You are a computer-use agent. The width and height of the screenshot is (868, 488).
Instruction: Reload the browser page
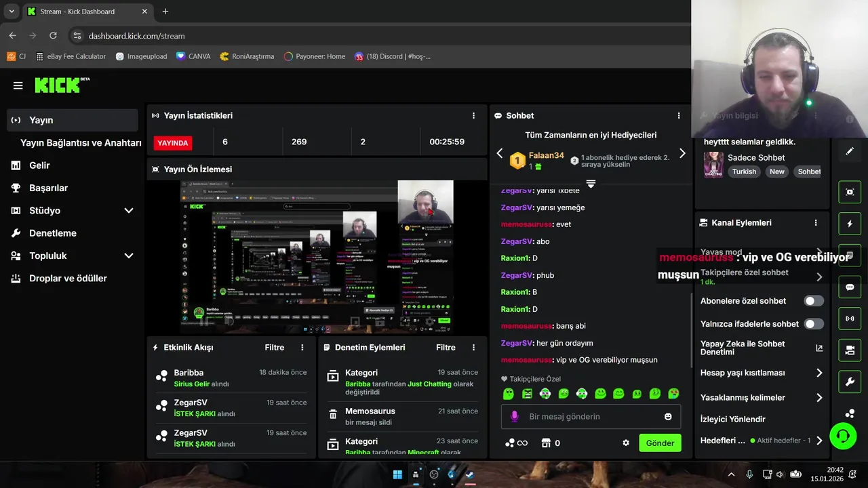(x=53, y=36)
